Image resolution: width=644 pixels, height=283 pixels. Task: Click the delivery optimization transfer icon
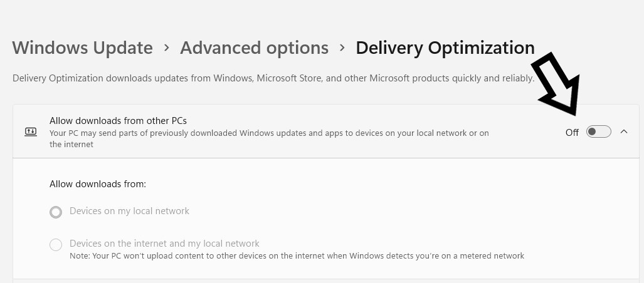tap(31, 132)
